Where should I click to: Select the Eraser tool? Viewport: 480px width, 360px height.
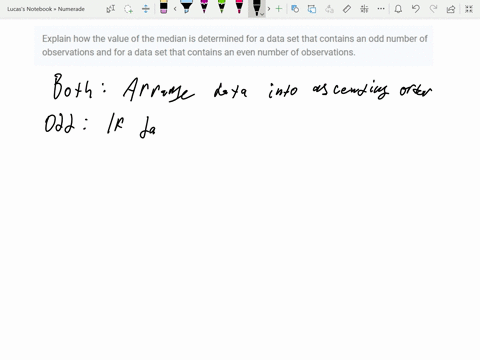pos(164,7)
